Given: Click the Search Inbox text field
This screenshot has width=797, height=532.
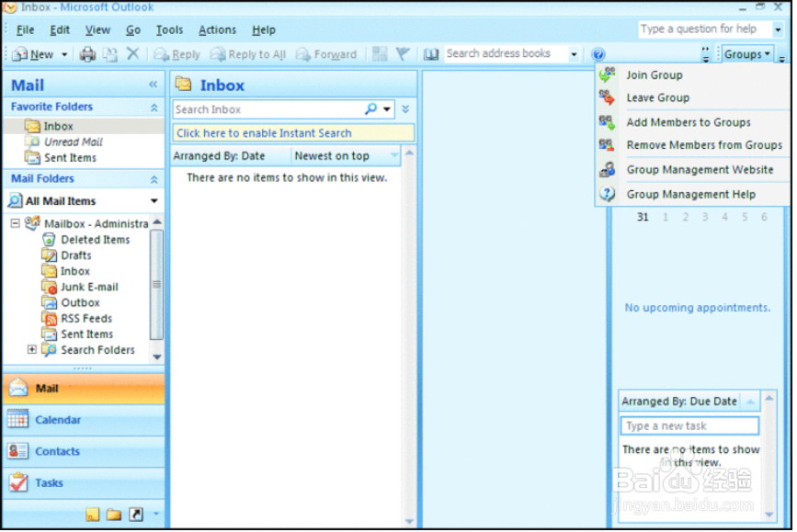Looking at the screenshot, I should (268, 109).
